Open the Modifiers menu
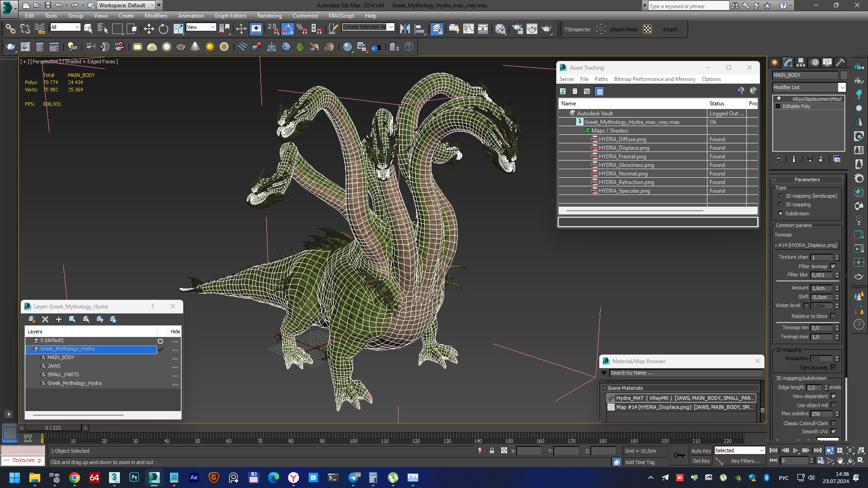Image resolution: width=868 pixels, height=488 pixels. coord(156,15)
